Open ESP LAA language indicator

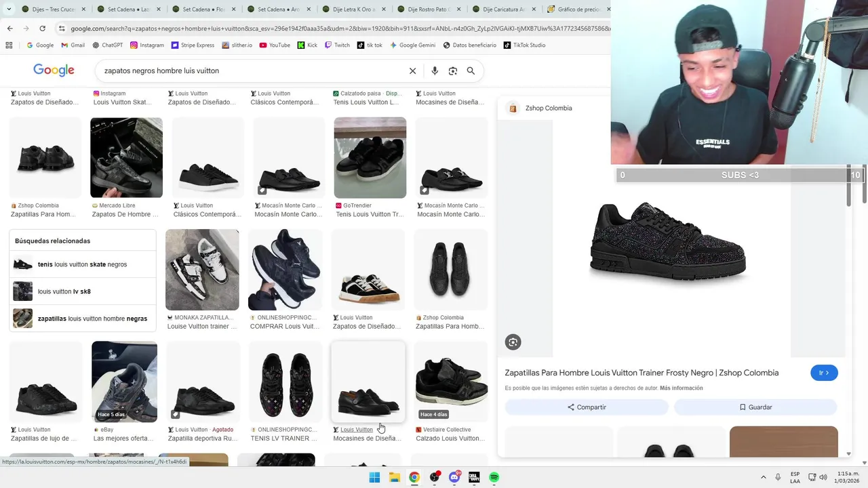(x=795, y=477)
